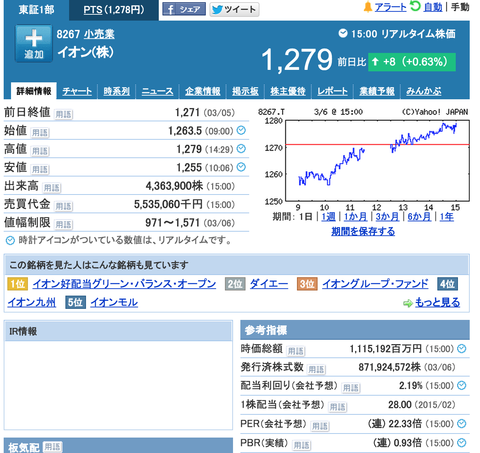Screen dimensions: 480x453
Task: Click the 用語 glossary icon beside 始値
Action: [40, 133]
